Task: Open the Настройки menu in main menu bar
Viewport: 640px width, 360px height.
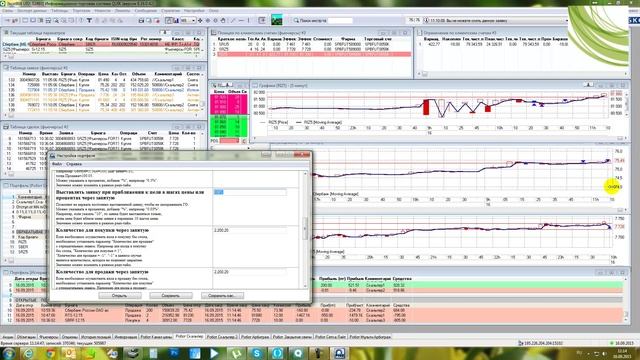Action: click(x=194, y=11)
